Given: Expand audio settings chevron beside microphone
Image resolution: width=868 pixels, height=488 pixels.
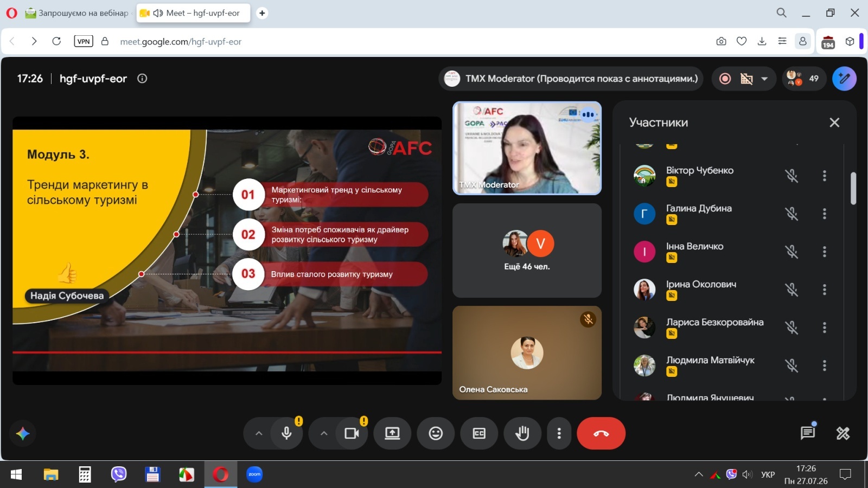Looking at the screenshot, I should 259,433.
